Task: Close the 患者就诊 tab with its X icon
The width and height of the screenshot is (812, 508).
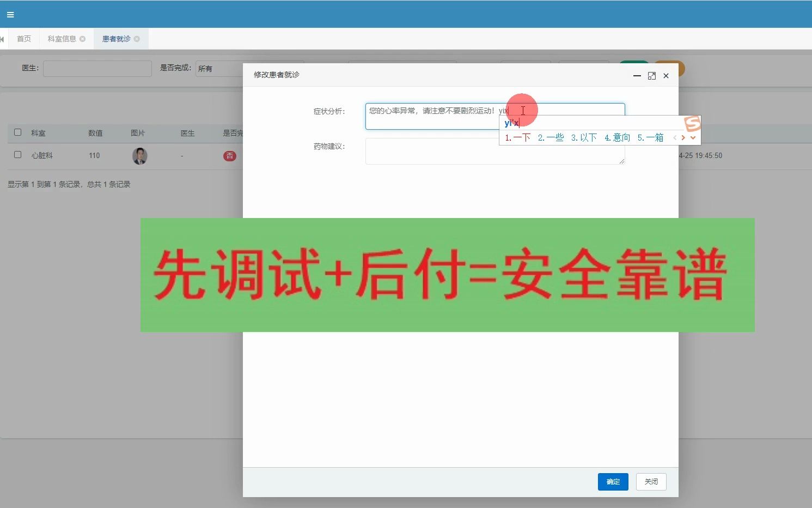Action: click(x=138, y=39)
